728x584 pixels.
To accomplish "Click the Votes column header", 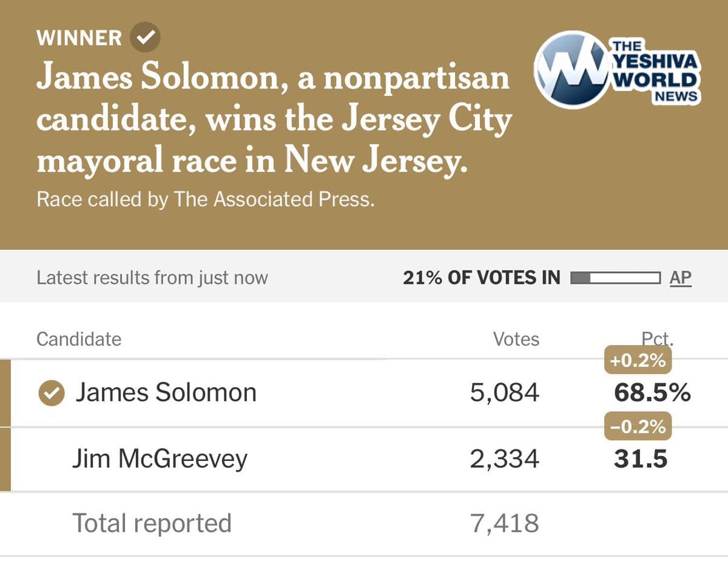I will pos(516,339).
